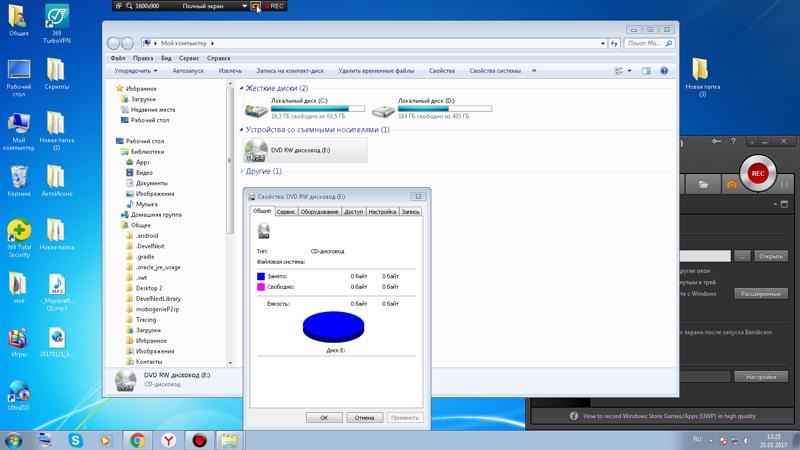This screenshot has width=800, height=450.
Task: Open address bar history dropdown
Action: tap(603, 43)
